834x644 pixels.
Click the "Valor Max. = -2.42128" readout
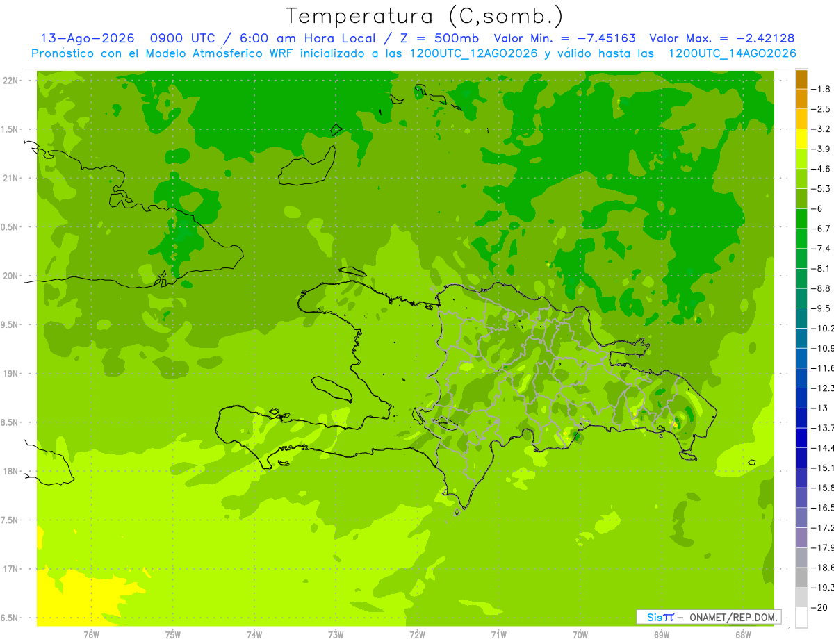point(722,38)
